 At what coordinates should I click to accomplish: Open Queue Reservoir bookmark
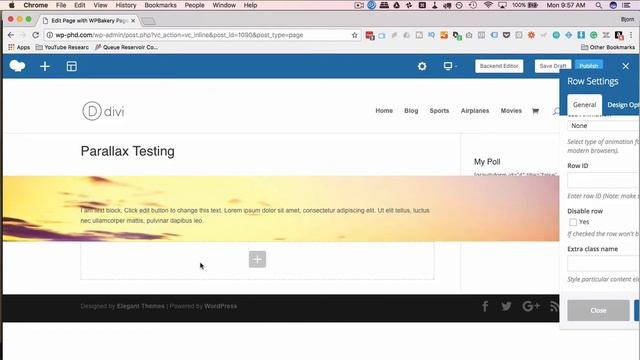coord(127,47)
